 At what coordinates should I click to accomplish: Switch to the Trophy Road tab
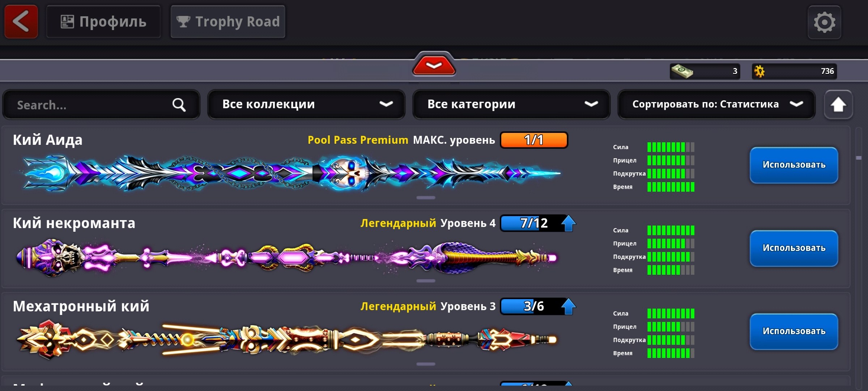point(228,22)
